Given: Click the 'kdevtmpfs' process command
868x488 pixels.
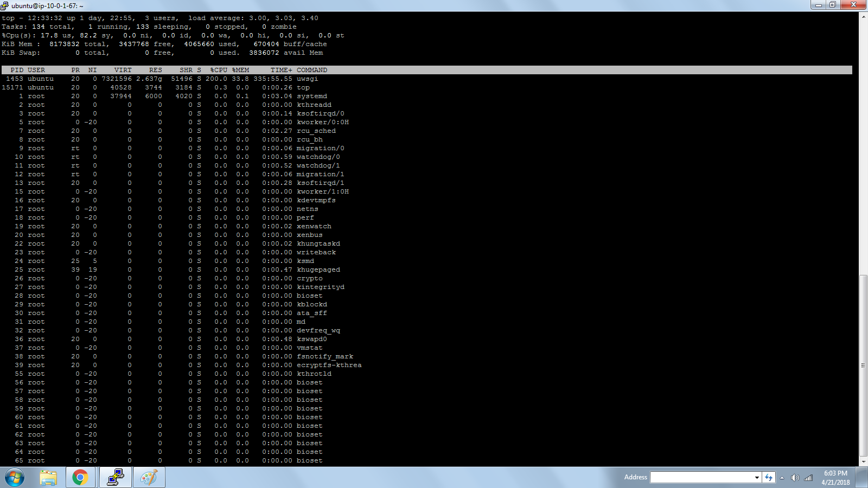Looking at the screenshot, I should [x=316, y=200].
